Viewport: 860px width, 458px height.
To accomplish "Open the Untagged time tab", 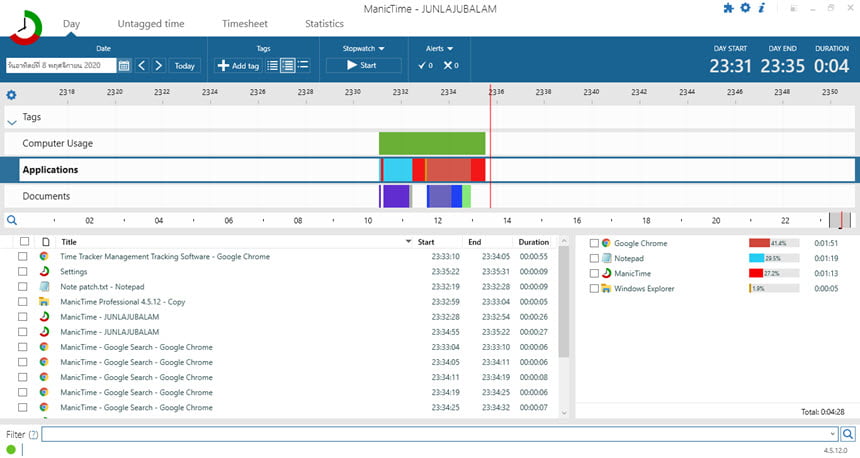I will click(x=151, y=24).
